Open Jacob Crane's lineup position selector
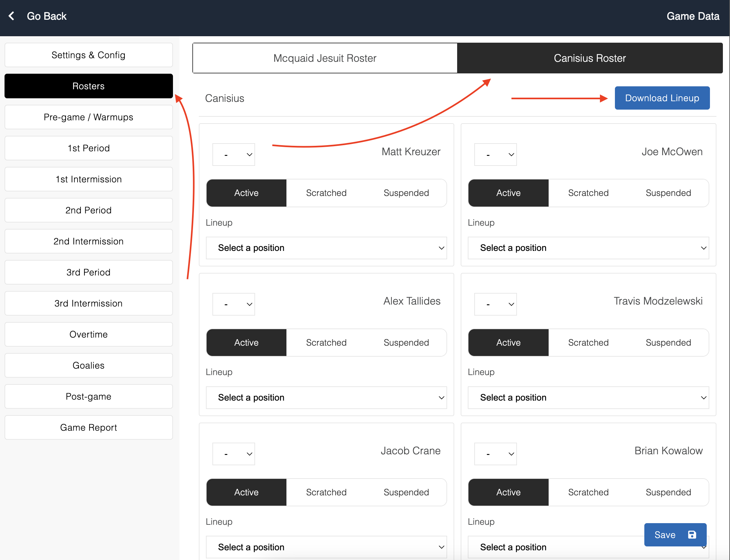The image size is (730, 560). coord(326,547)
